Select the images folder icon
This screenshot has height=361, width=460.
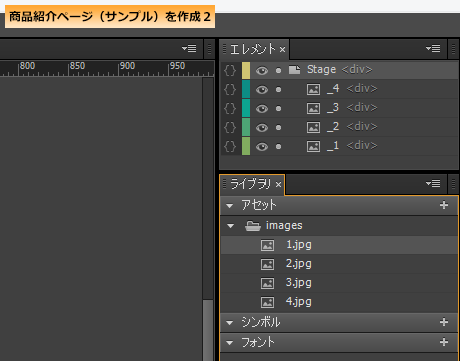[x=253, y=226]
